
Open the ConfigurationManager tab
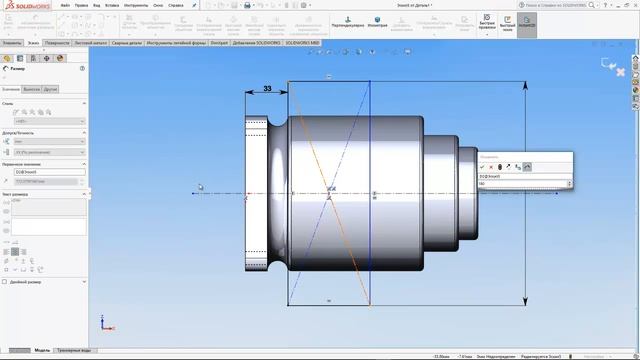coord(33,58)
